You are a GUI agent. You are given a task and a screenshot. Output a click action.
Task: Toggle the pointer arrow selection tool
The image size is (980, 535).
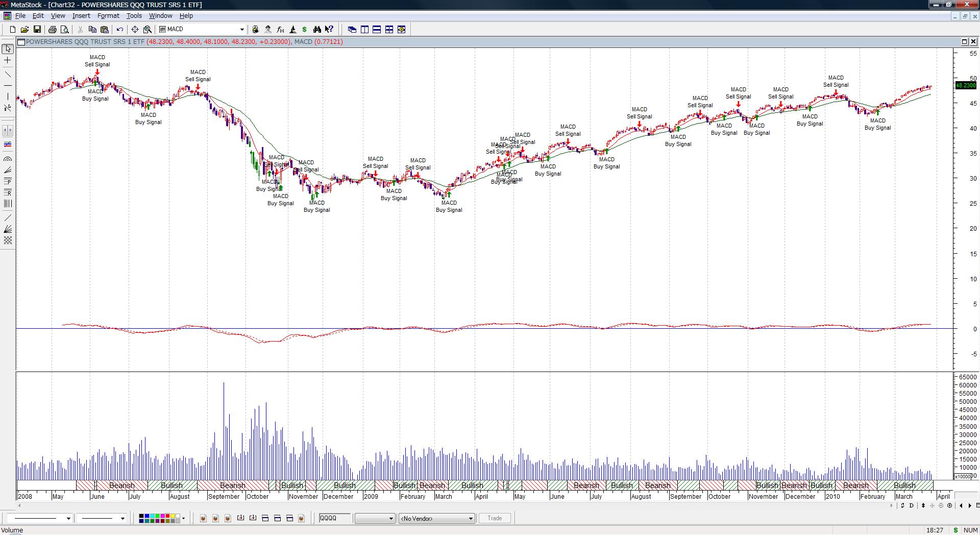pyautogui.click(x=8, y=49)
